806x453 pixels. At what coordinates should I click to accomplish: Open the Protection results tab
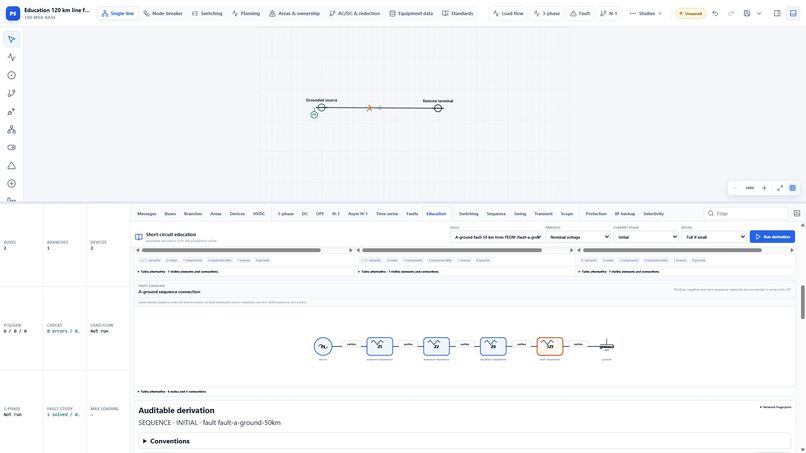tap(596, 213)
